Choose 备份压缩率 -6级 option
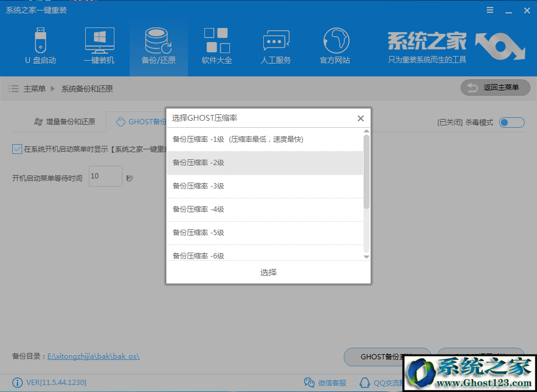The height and width of the screenshot is (392, 537). click(265, 253)
